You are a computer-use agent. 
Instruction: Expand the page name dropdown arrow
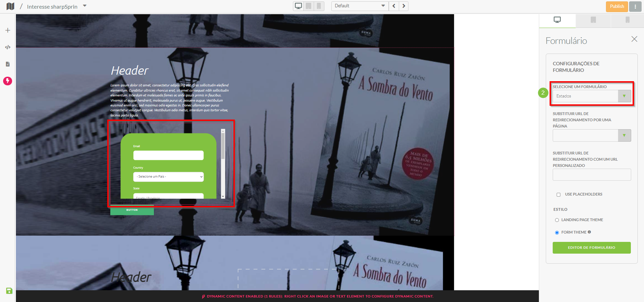[x=85, y=6]
